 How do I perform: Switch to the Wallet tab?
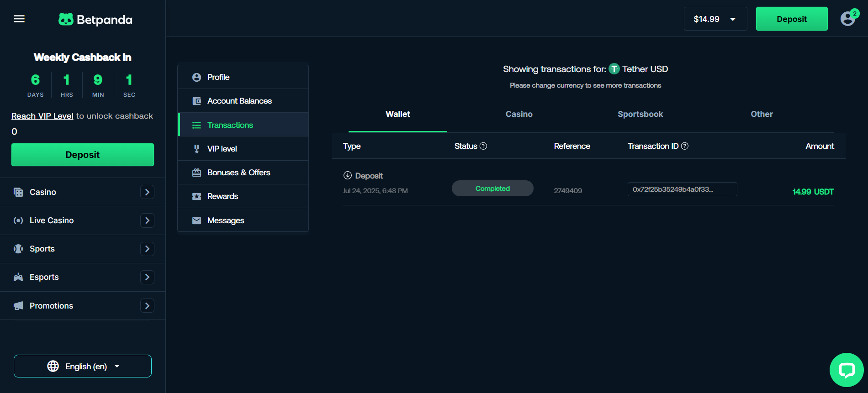point(397,114)
